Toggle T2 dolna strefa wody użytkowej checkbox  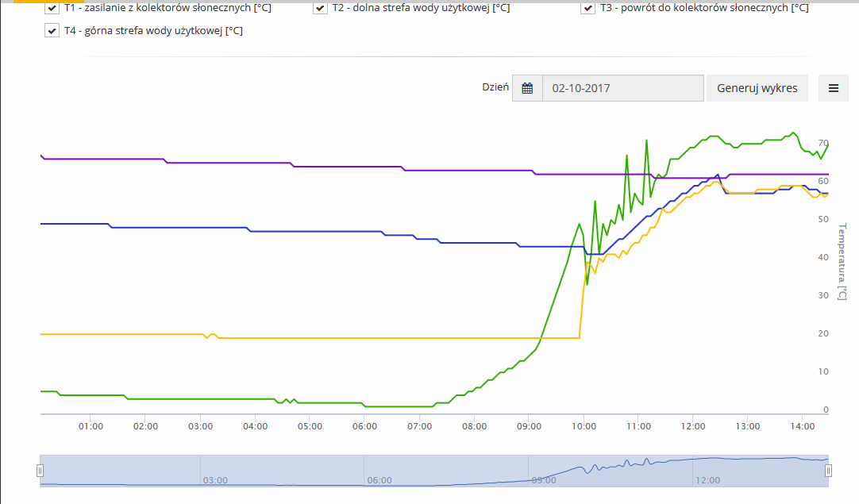coord(320,8)
